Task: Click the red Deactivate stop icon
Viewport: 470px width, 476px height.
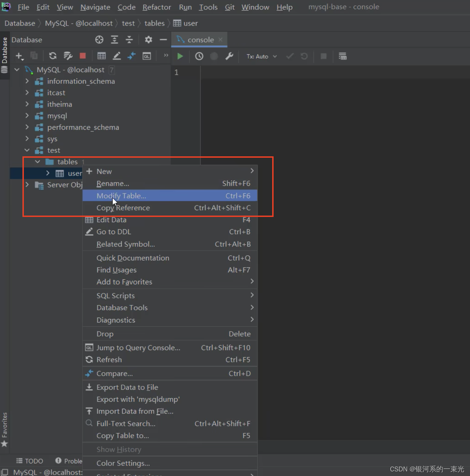Action: pyautogui.click(x=83, y=56)
